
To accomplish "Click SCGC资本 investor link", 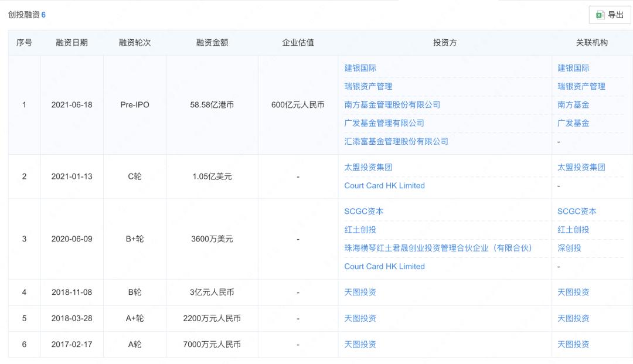I will (x=364, y=211).
